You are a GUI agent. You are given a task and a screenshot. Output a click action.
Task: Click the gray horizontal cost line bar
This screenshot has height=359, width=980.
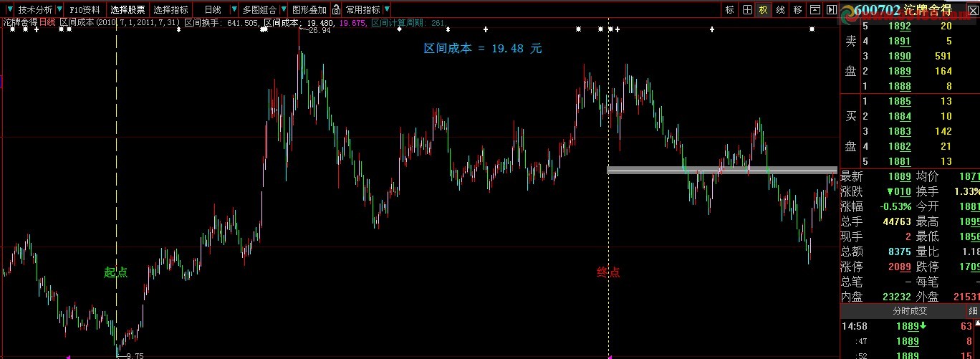click(721, 170)
